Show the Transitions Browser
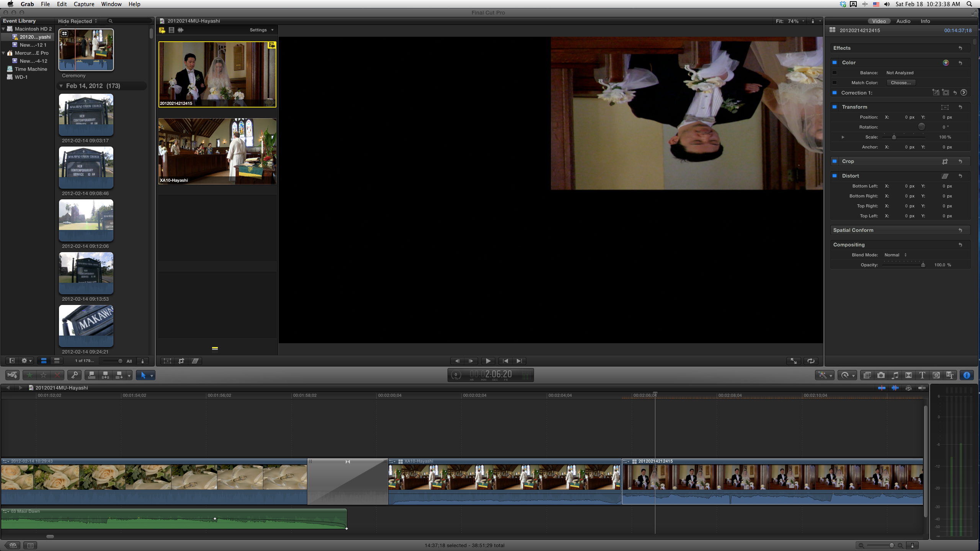980x551 pixels. (x=908, y=375)
